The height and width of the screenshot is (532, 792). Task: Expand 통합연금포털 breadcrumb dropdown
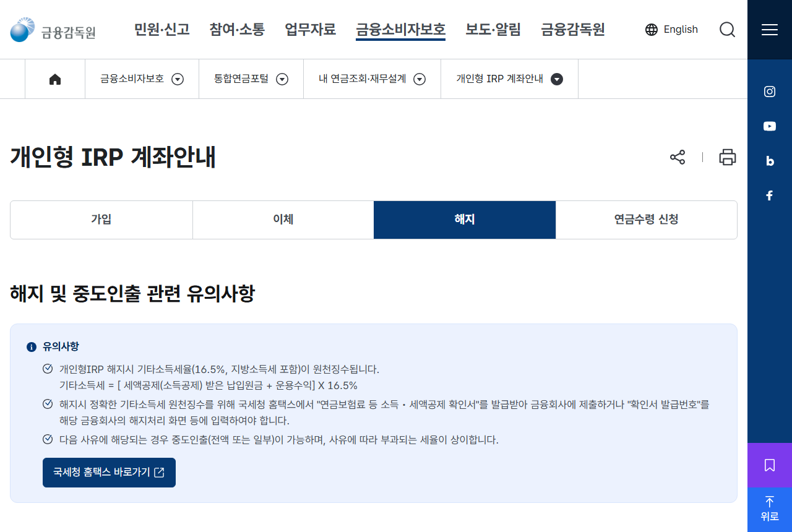[x=282, y=79]
